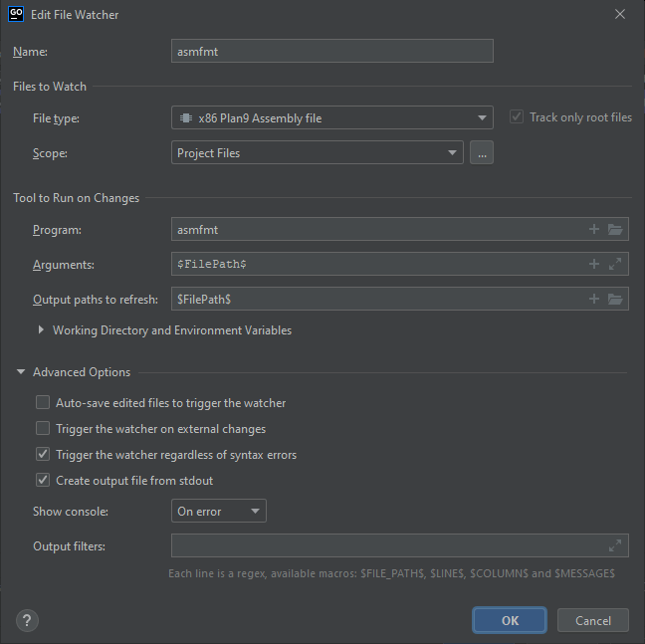Open the Show console dropdown
The height and width of the screenshot is (644, 645).
[218, 512]
